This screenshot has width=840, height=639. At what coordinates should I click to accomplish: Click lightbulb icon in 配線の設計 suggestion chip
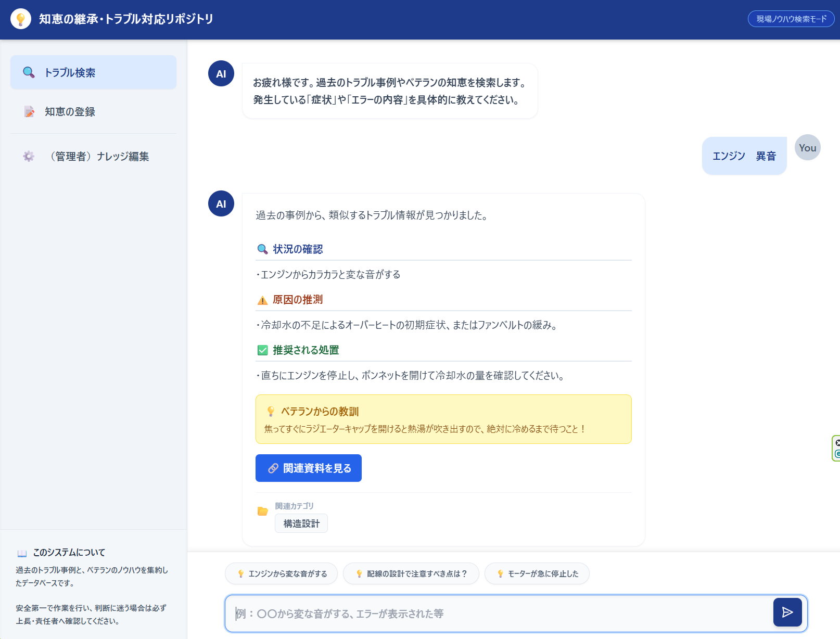pyautogui.click(x=359, y=573)
